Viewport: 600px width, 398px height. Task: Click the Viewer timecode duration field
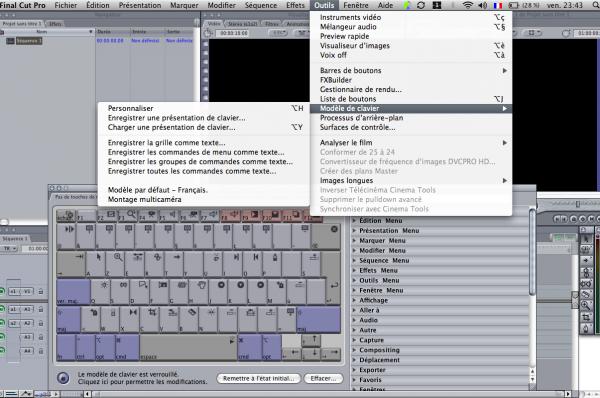click(234, 33)
